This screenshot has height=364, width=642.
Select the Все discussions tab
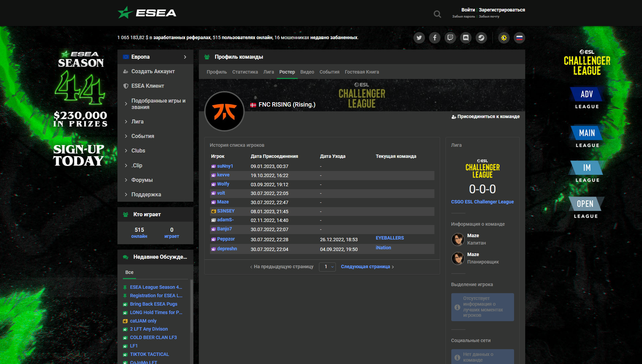pos(129,273)
